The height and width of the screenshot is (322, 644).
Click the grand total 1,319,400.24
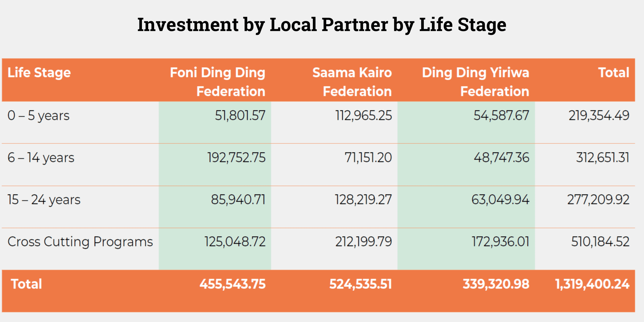coord(592,284)
